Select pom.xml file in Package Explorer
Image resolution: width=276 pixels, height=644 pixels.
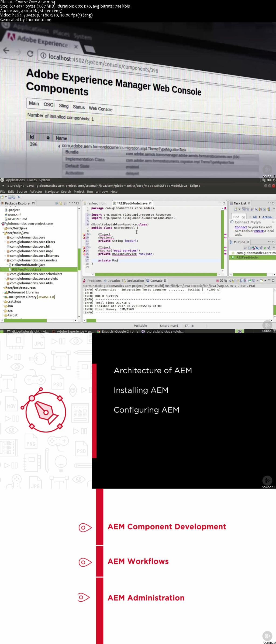(15, 214)
